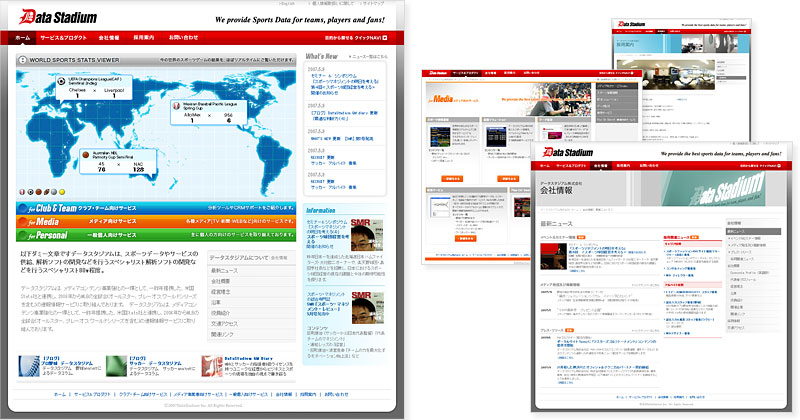Viewport: 800px width, 420px height.
Task: Click the Data Stadium logo on the main page
Action: click(58, 17)
